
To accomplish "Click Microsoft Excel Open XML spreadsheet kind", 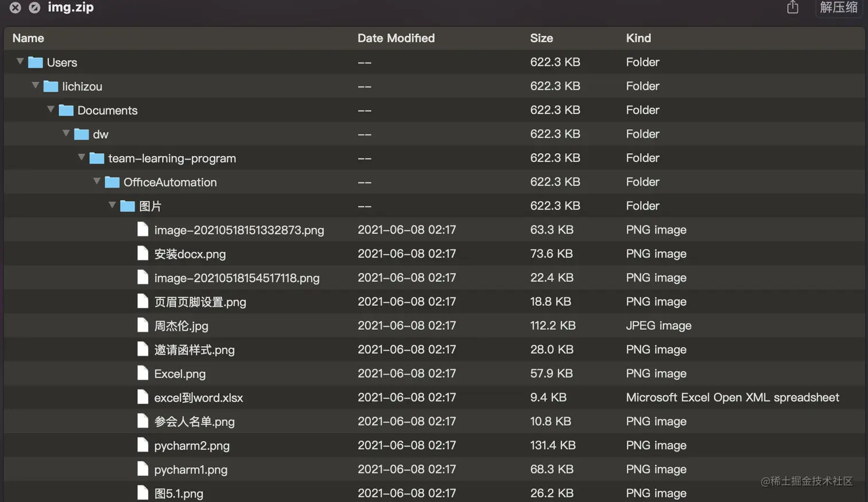I will [733, 398].
